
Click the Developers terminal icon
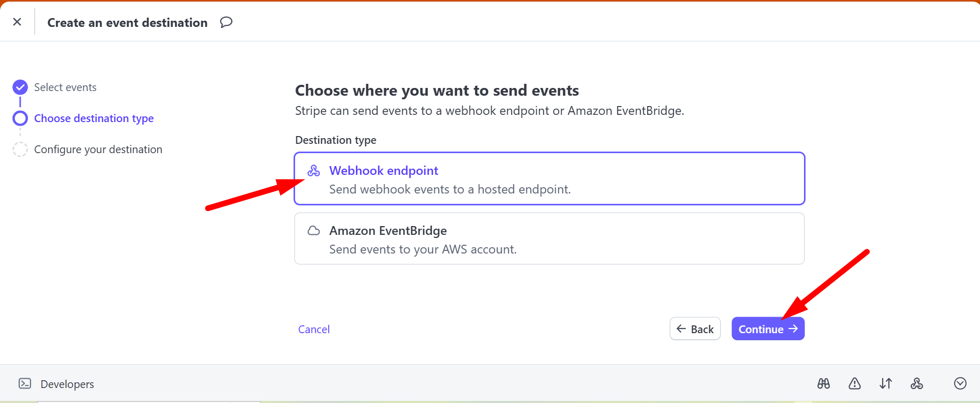[x=25, y=383]
